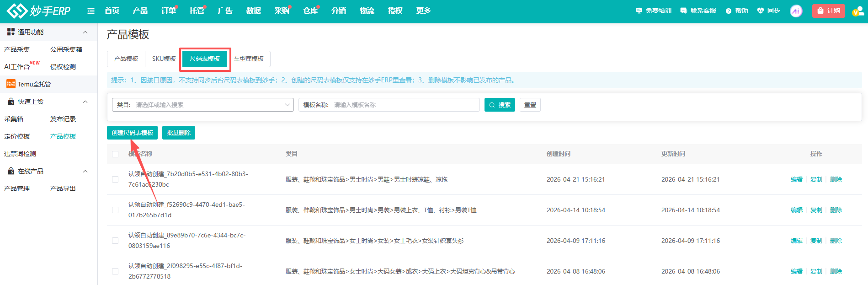The width and height of the screenshot is (868, 285).
Task: Open 公用采集箱 in the sidebar
Action: tap(66, 49)
